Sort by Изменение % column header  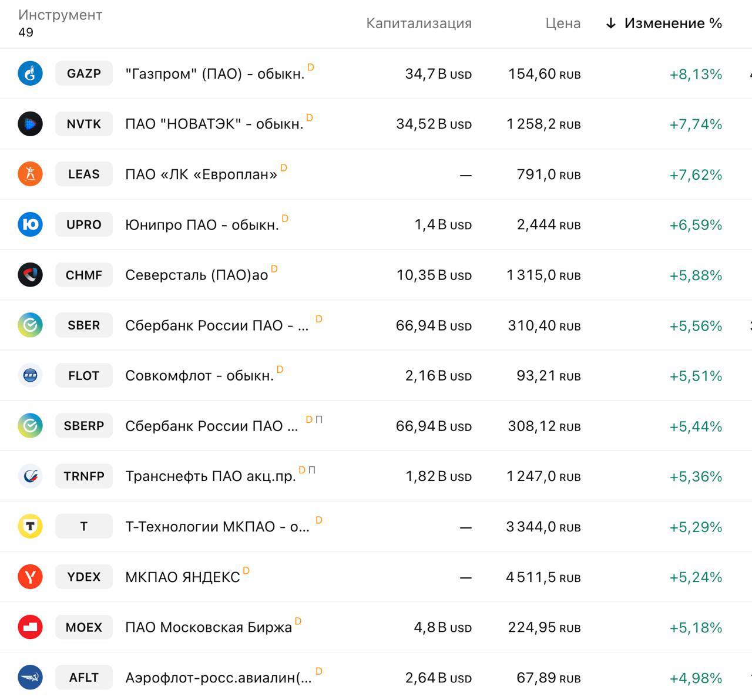672,23
